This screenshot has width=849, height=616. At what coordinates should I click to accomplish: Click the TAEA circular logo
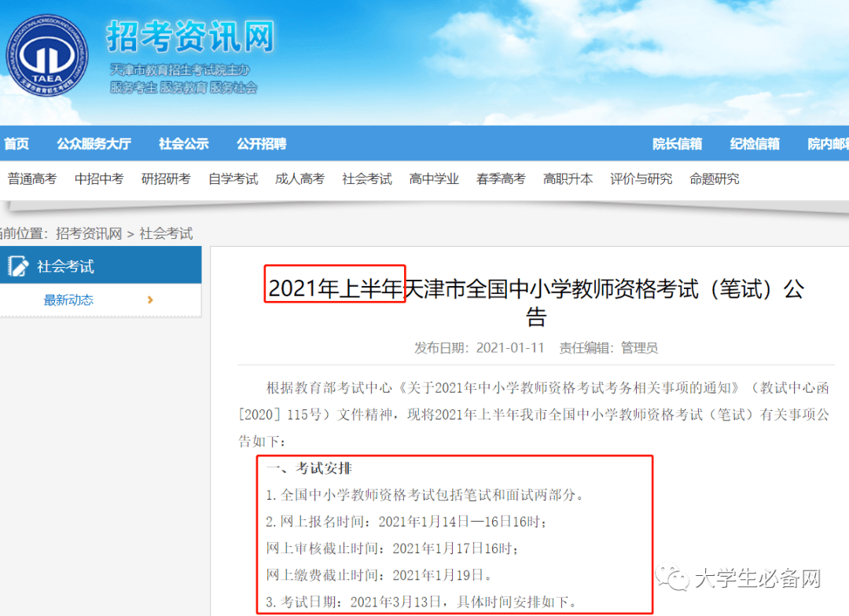46,56
